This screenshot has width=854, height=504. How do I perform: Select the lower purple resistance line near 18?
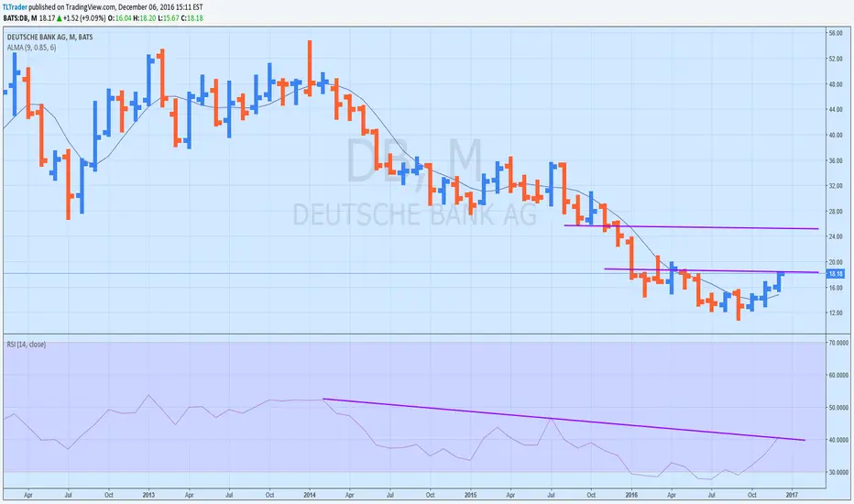pos(711,270)
